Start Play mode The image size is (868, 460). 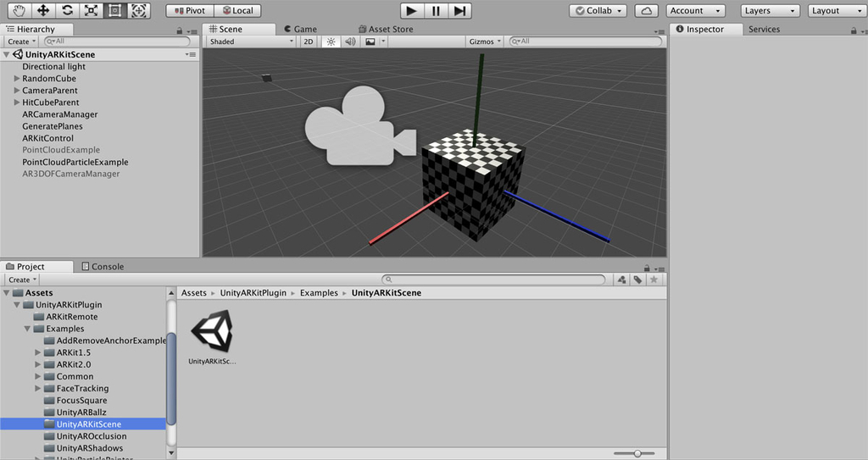[411, 10]
